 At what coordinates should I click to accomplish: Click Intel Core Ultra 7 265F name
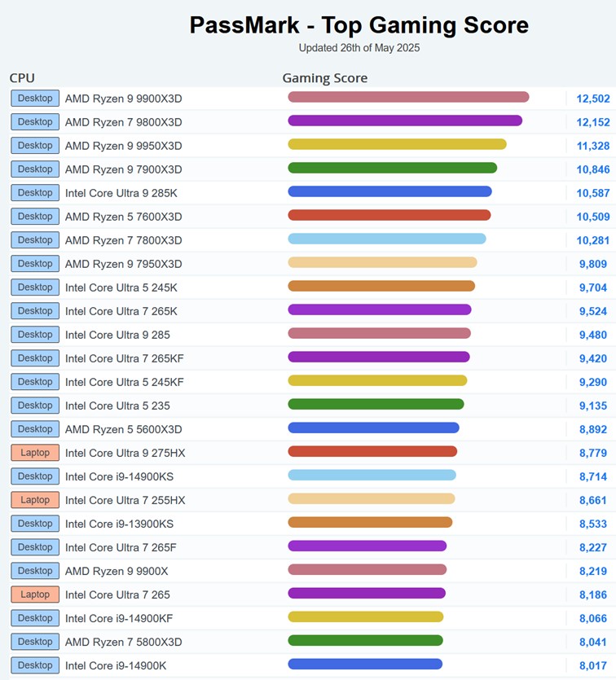pyautogui.click(x=121, y=547)
